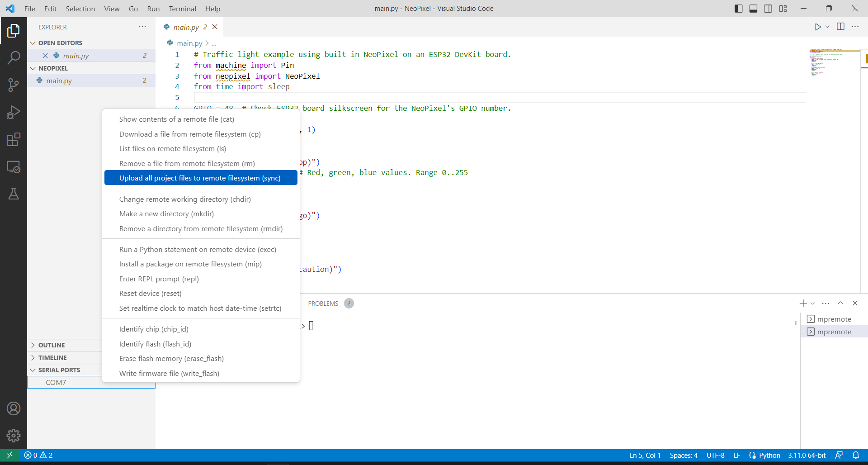The width and height of the screenshot is (868, 465).
Task: Select the COM7 serial port
Action: coord(56,382)
